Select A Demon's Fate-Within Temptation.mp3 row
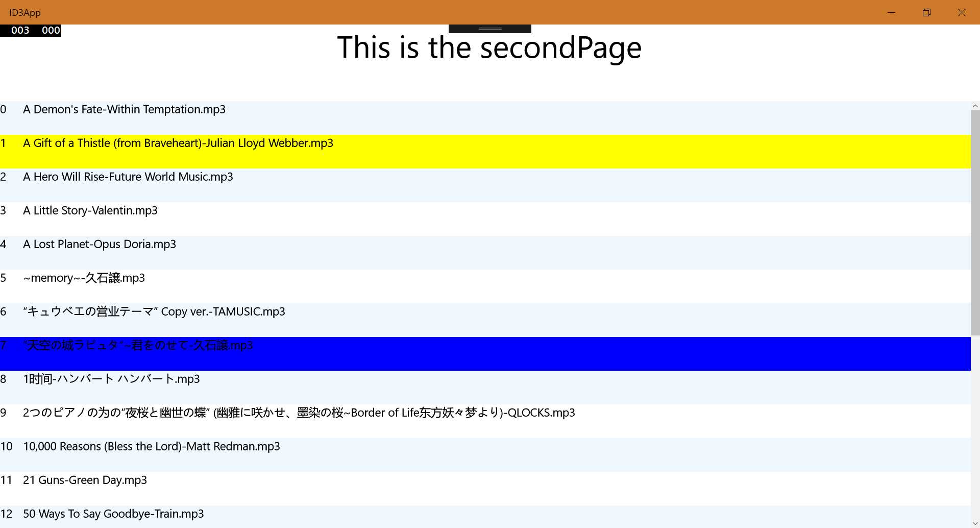 click(485, 118)
